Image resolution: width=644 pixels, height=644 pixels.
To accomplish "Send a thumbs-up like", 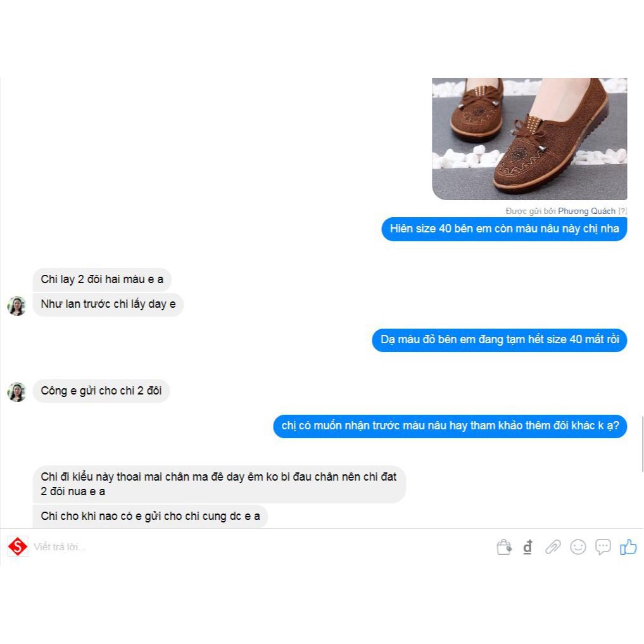I will 628,546.
